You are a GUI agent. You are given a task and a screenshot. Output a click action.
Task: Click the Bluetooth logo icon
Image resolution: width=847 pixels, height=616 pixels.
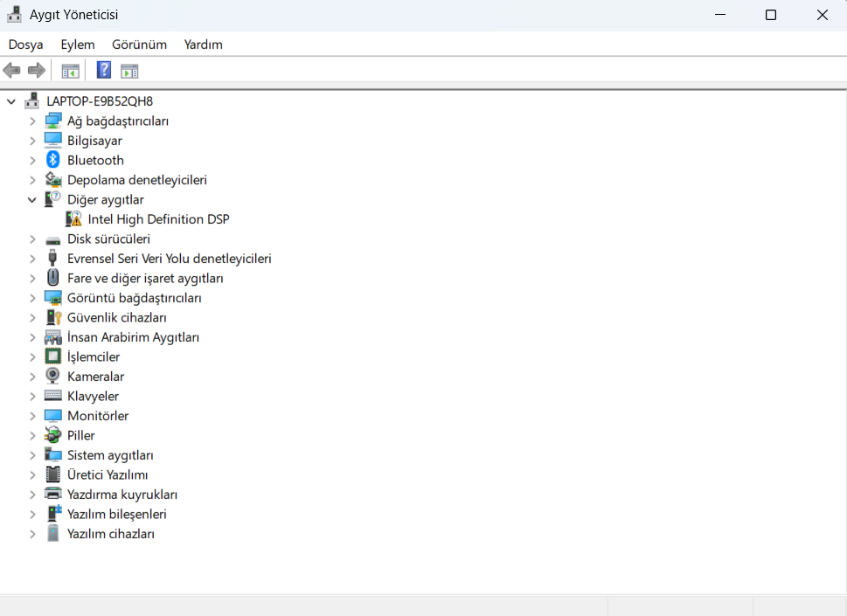[53, 160]
